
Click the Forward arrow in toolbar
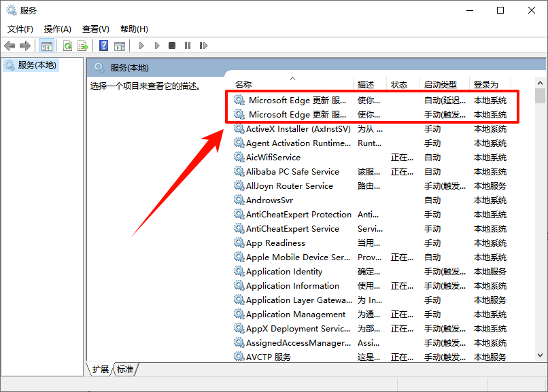click(x=25, y=46)
